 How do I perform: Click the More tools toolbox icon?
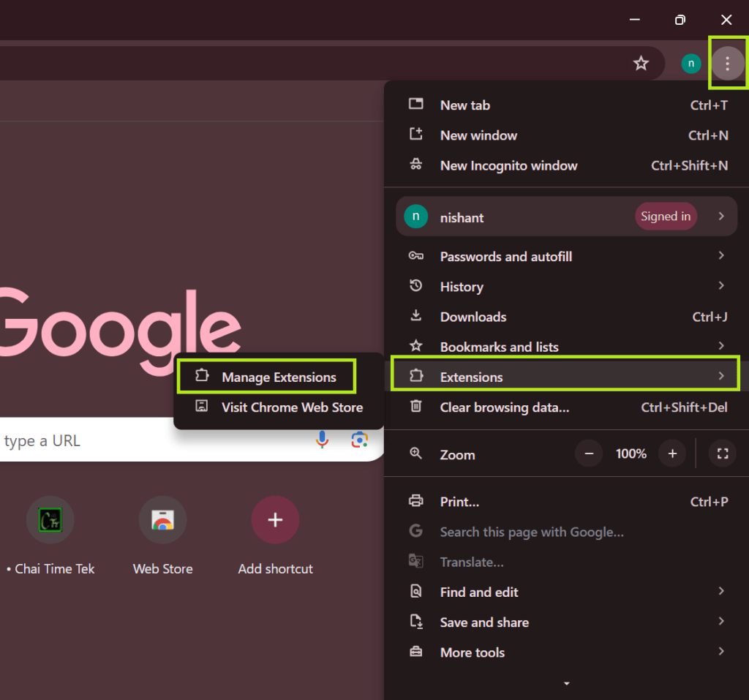click(x=416, y=651)
